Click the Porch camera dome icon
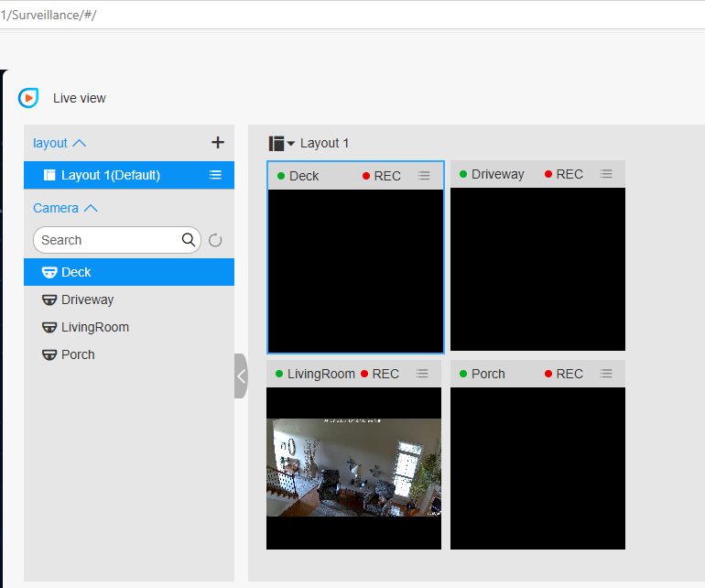The width and height of the screenshot is (705, 588). pyautogui.click(x=49, y=354)
